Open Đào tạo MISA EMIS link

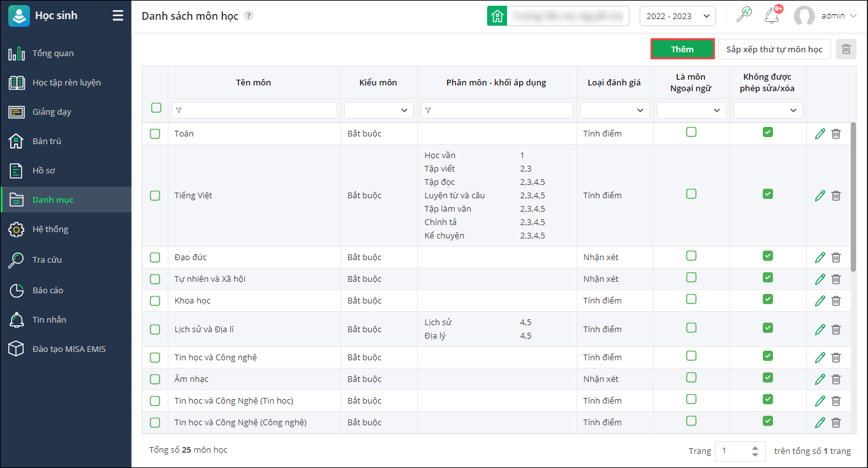click(x=66, y=349)
